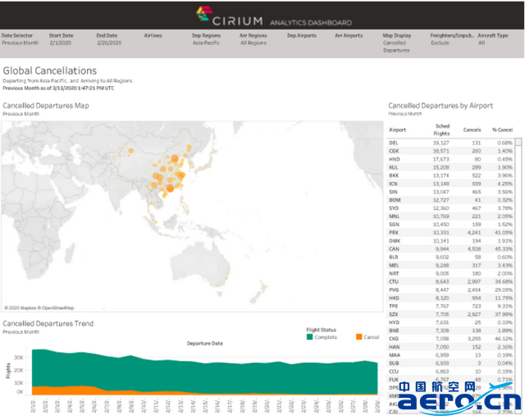Image resolution: width=525 pixels, height=420 pixels.
Task: Click the PEK cancels value 4,241
Action: coord(474,233)
